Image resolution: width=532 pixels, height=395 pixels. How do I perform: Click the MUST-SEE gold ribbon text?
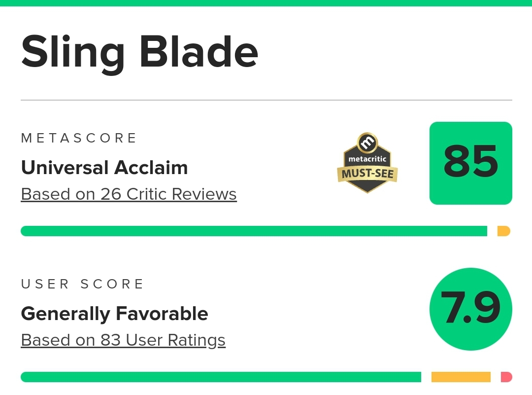367,174
